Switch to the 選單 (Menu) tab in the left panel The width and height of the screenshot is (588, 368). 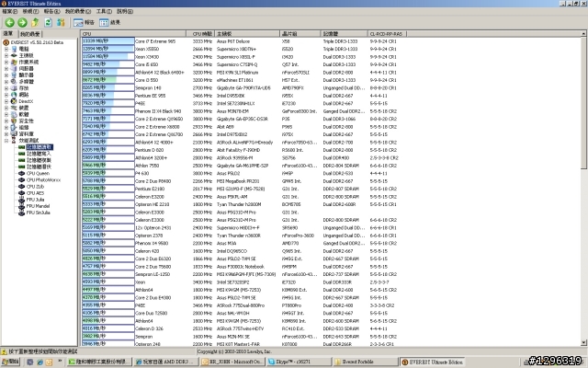(x=8, y=34)
